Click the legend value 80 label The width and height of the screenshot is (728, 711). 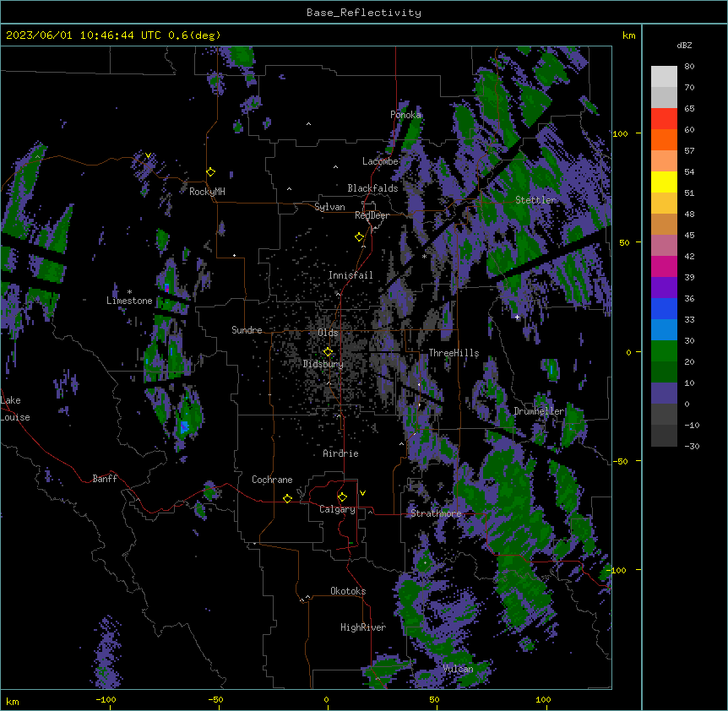click(689, 67)
